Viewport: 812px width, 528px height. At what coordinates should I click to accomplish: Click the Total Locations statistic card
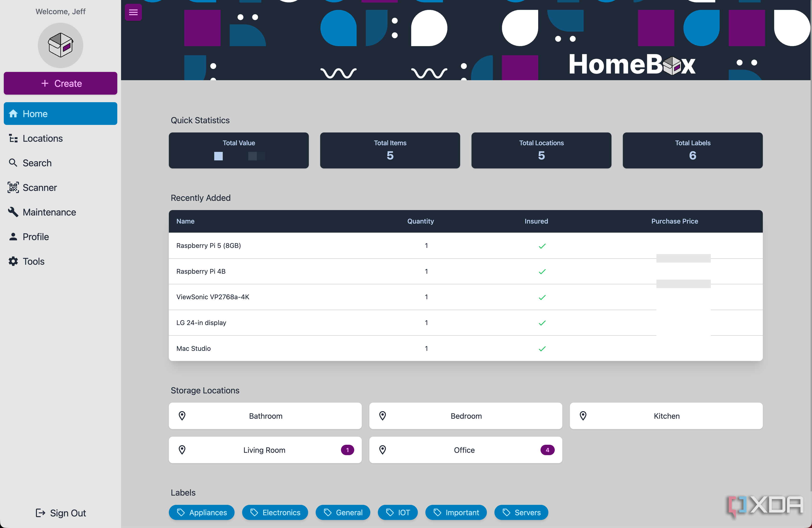(541, 150)
